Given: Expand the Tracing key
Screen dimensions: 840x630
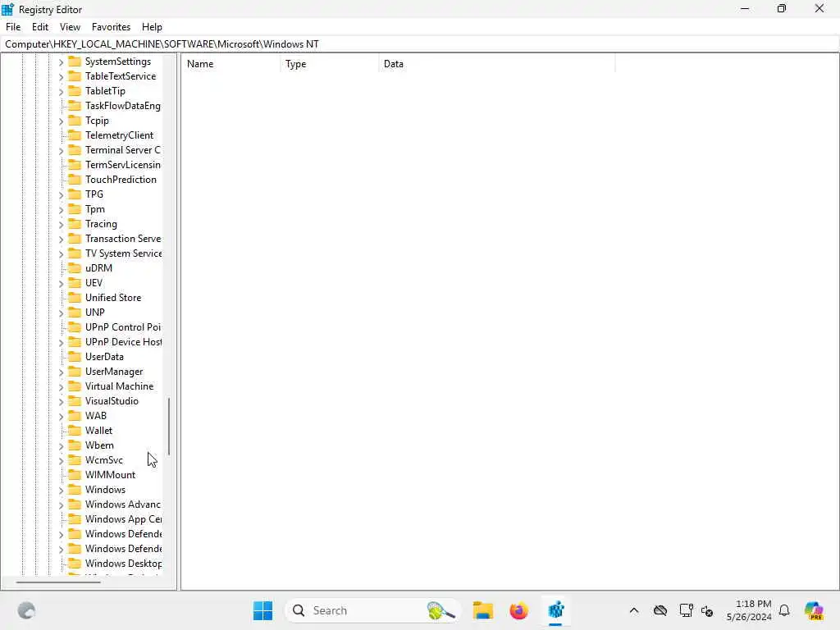Looking at the screenshot, I should 61,225.
